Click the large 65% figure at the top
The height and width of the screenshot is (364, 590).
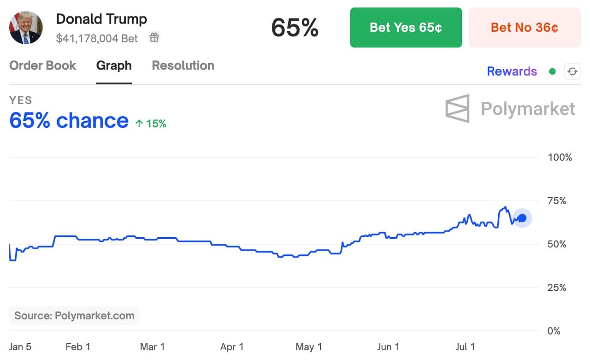point(295,28)
